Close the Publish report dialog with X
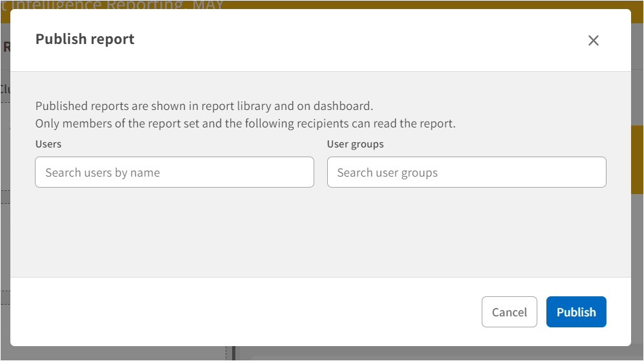This screenshot has width=644, height=361. (x=593, y=41)
